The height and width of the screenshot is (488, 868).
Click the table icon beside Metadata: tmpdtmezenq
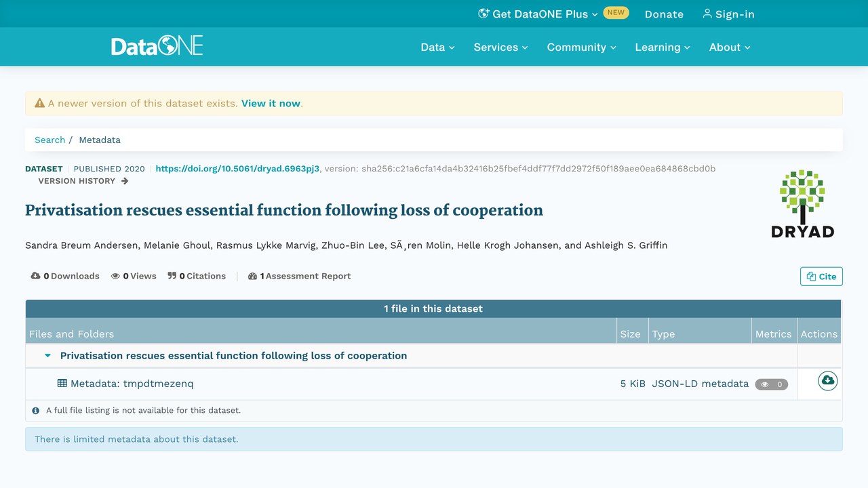tap(62, 383)
